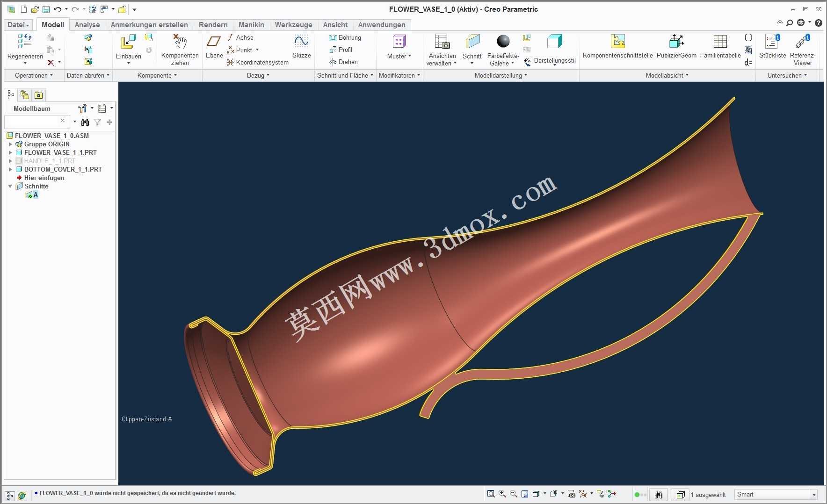Click the Einbauen component icon
Screen dimensions: 827x504
128,42
